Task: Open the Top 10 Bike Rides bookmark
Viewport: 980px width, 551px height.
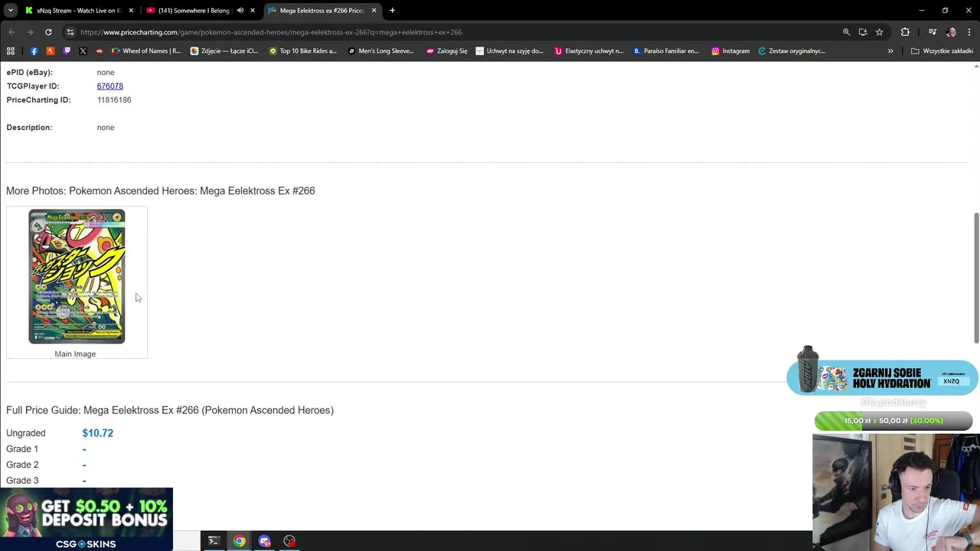Action: [302, 51]
